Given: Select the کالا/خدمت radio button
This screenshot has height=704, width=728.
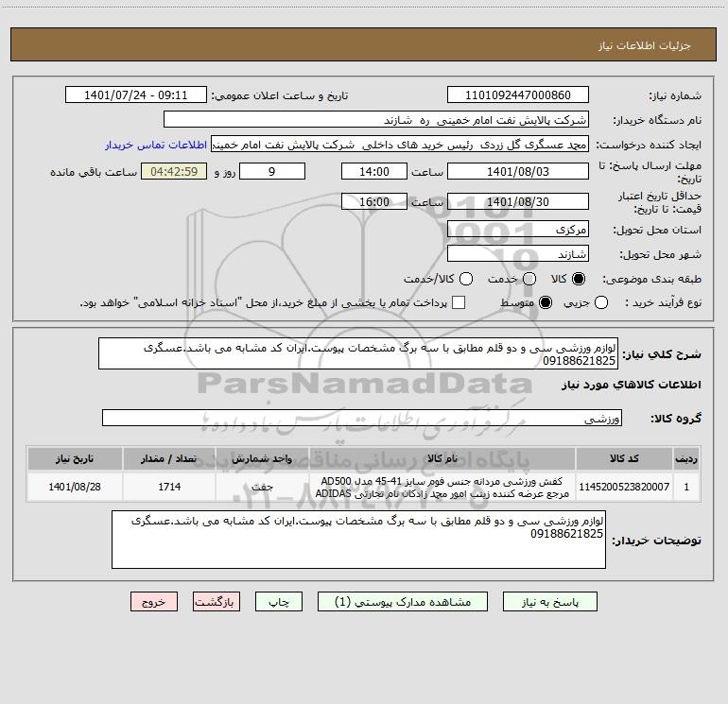Looking at the screenshot, I should (x=466, y=279).
